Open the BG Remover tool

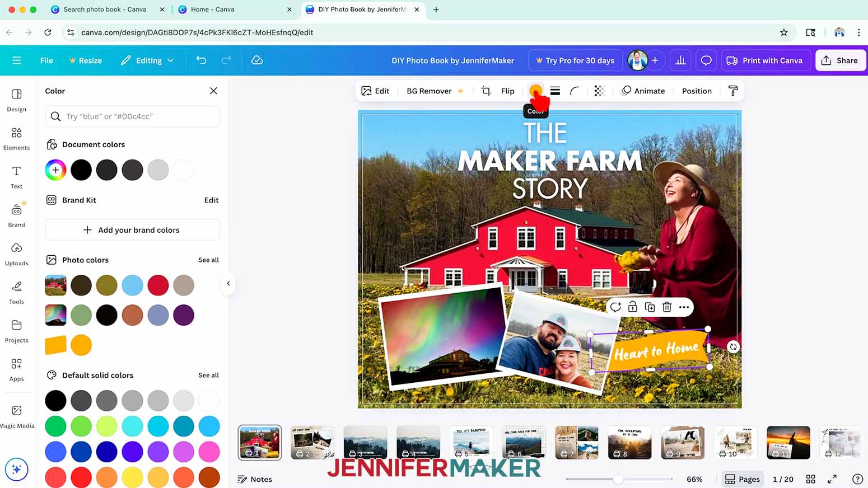point(435,91)
